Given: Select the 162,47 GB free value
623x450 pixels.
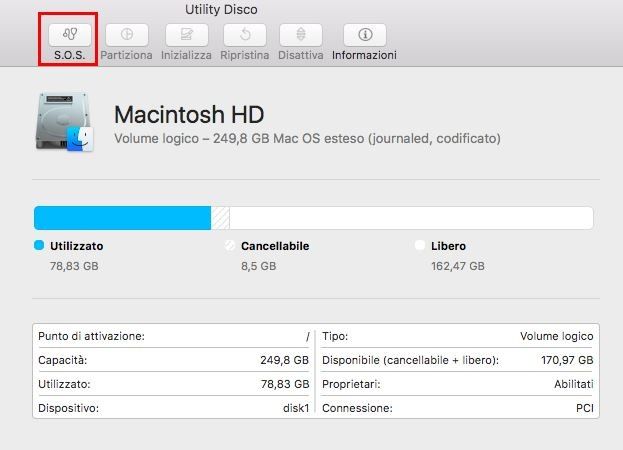Looking at the screenshot, I should click(x=458, y=266).
